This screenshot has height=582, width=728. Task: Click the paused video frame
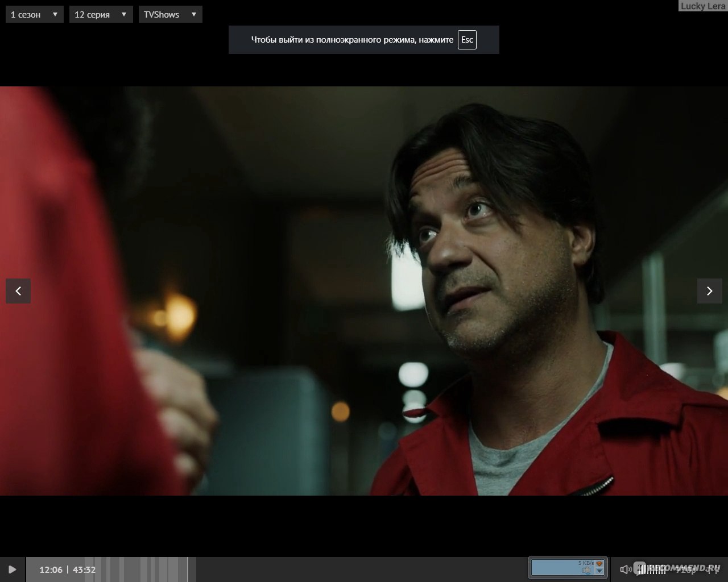click(364, 291)
